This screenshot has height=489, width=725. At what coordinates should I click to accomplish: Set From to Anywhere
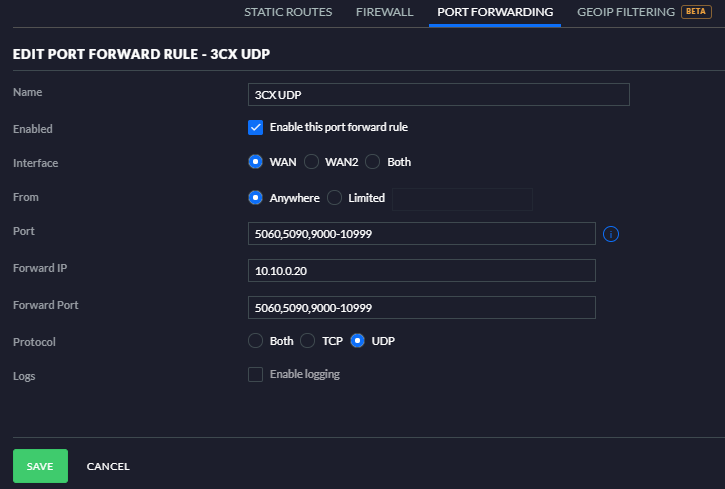[x=255, y=198]
